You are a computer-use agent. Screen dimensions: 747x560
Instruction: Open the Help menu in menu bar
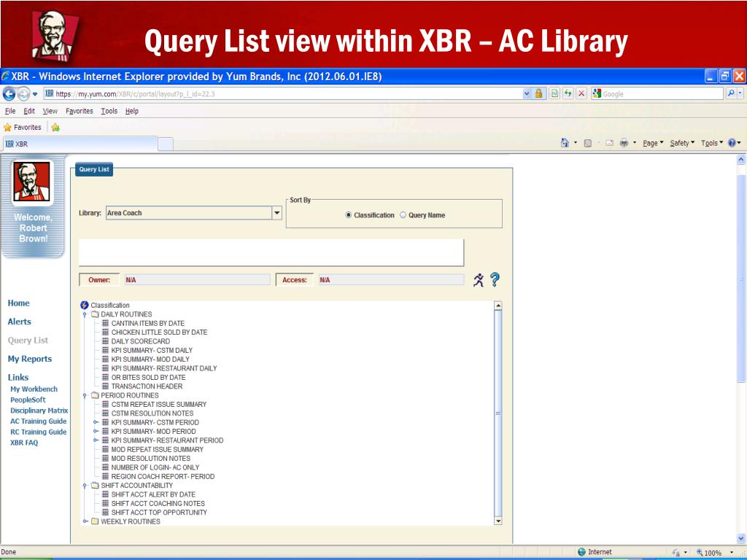click(x=132, y=111)
